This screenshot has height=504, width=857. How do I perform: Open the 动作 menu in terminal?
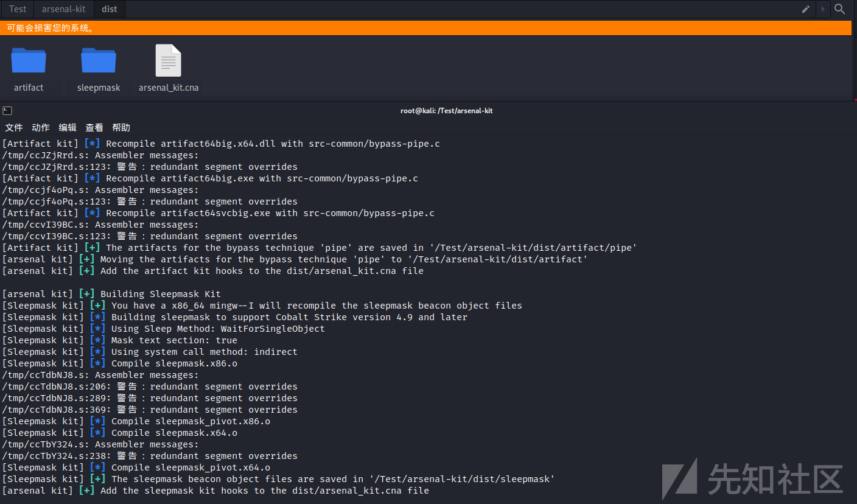[x=41, y=127]
